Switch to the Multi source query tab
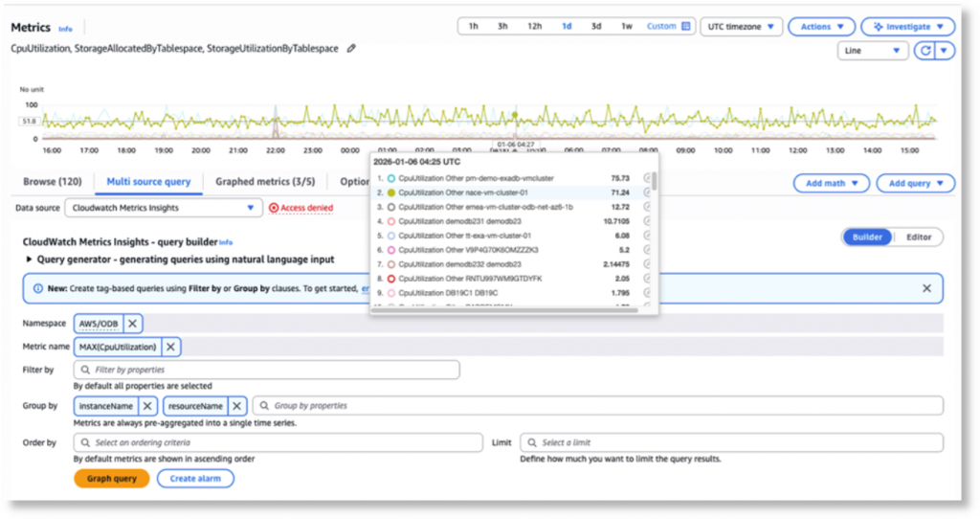This screenshot has width=980, height=519. coord(148,181)
